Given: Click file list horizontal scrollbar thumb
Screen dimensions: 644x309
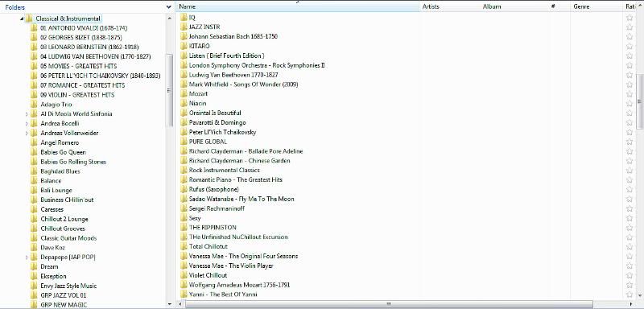Looking at the screenshot, I should (x=388, y=304).
